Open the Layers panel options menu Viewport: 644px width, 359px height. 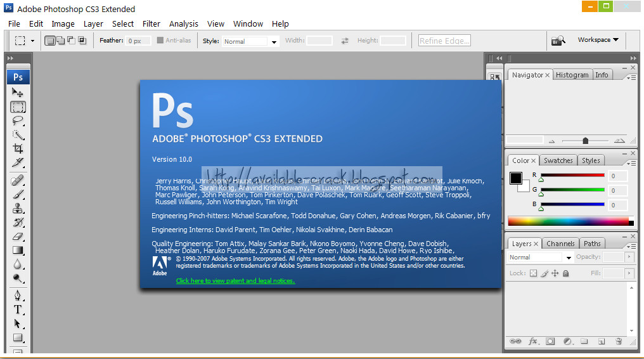[x=631, y=246]
